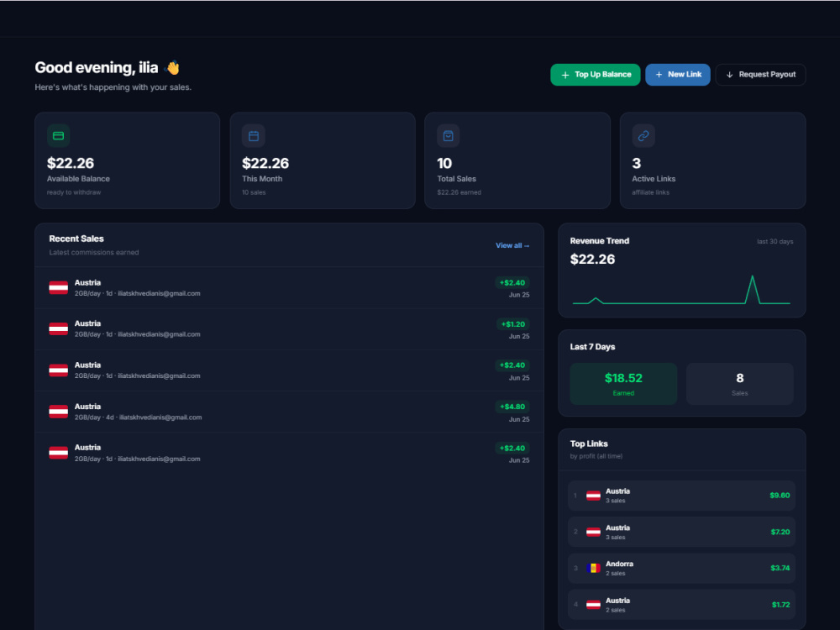Click the waving hand emoji by the greeting
Image resolution: width=840 pixels, height=630 pixels.
[x=172, y=68]
